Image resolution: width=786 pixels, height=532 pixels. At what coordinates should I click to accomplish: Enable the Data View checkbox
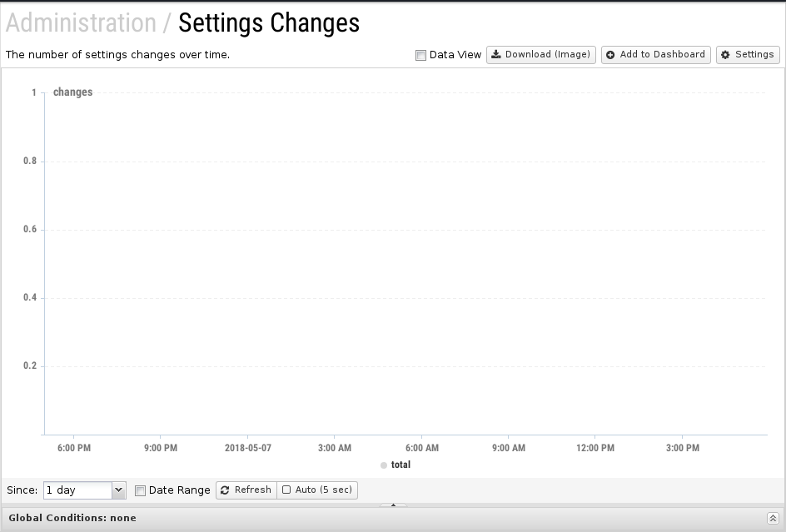pos(420,55)
